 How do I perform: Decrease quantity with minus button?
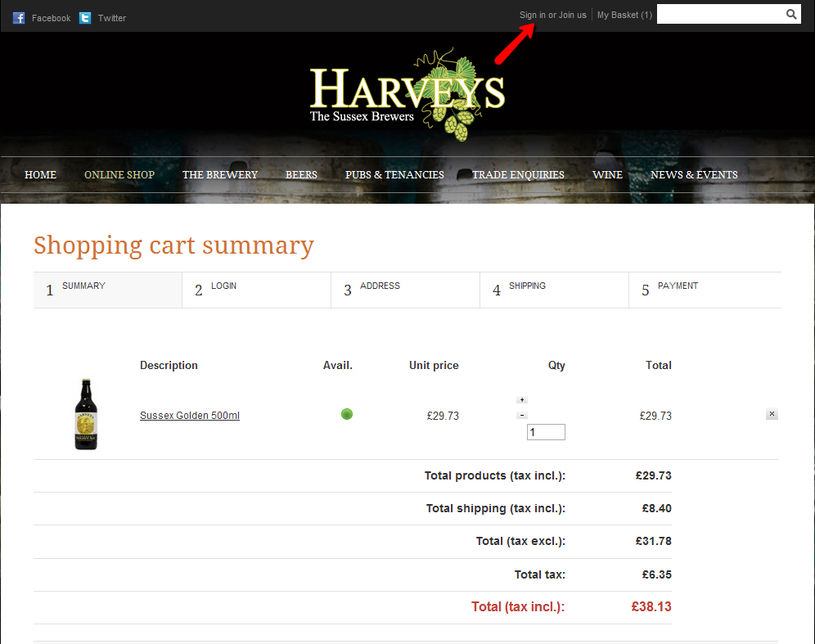522,416
